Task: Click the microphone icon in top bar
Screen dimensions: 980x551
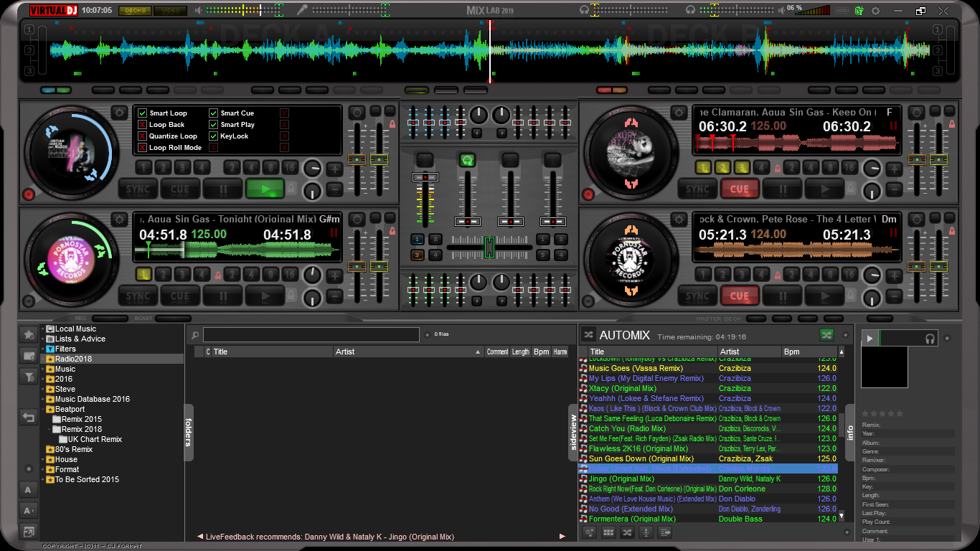Action: click(x=302, y=10)
